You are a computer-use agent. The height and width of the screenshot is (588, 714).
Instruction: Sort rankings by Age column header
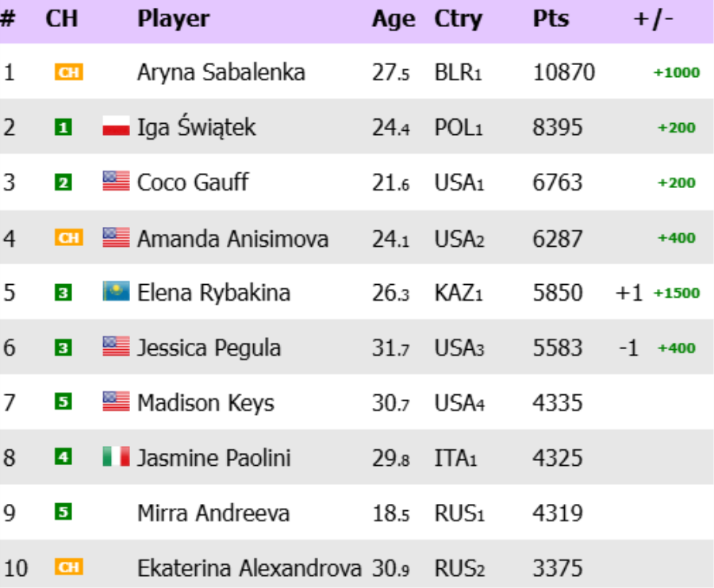coord(393,19)
